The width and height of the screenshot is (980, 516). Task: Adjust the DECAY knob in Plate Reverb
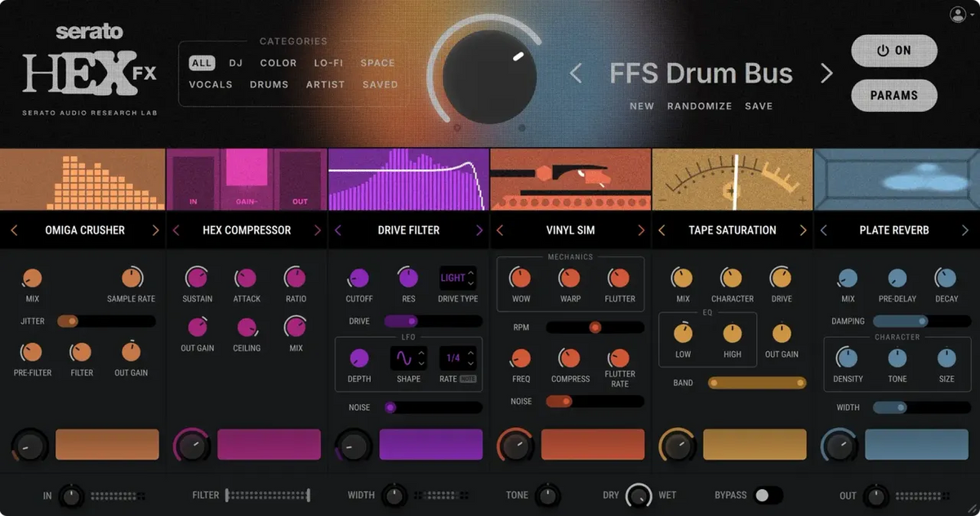(x=945, y=276)
